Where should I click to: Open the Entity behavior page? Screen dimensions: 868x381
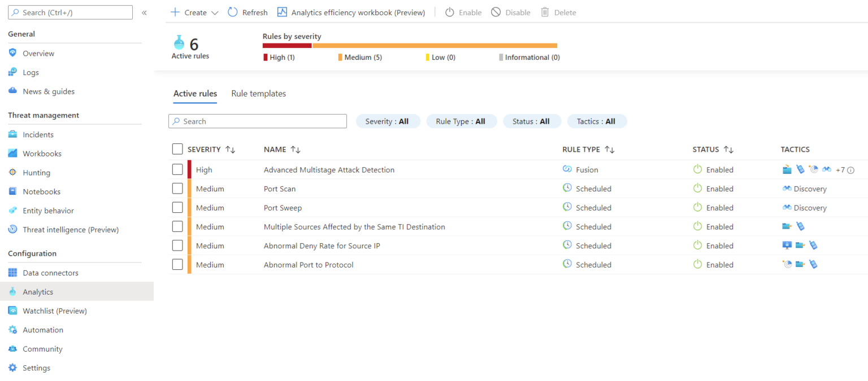[47, 210]
